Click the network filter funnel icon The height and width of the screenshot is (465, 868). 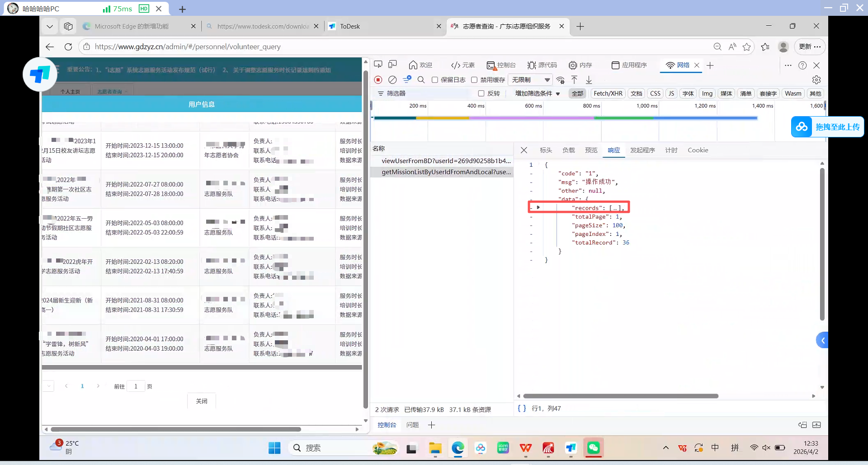click(407, 80)
